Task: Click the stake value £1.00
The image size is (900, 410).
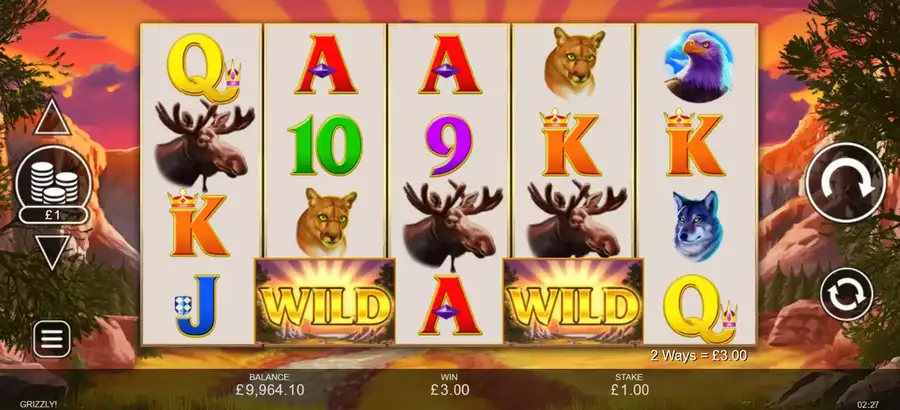Action: tap(629, 390)
